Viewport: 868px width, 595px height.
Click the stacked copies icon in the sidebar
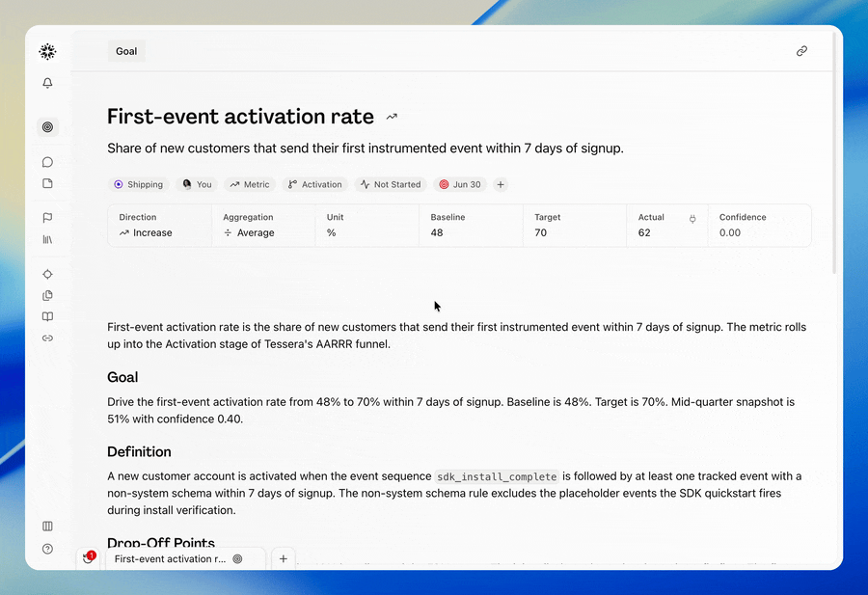point(47,295)
